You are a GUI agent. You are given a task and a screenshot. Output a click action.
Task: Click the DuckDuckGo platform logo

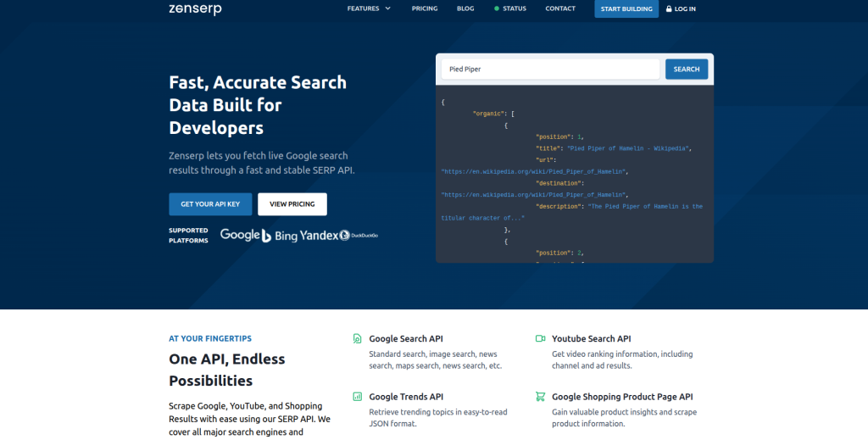tap(359, 235)
